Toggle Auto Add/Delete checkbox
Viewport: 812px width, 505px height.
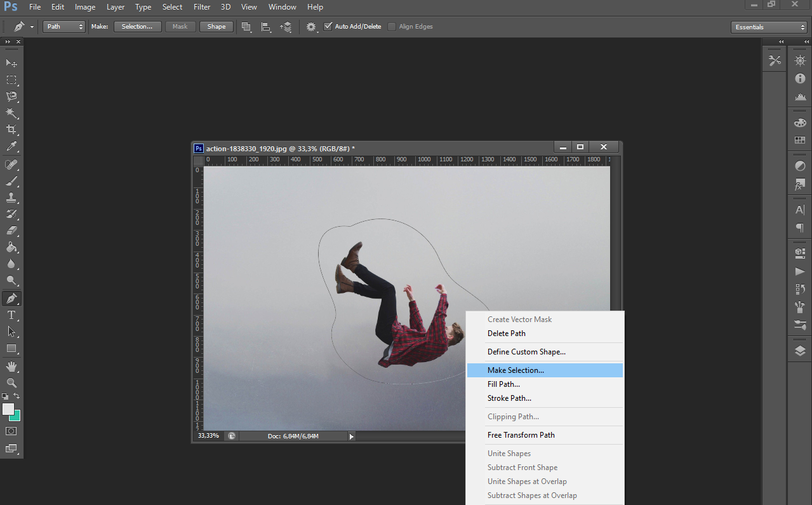pyautogui.click(x=328, y=27)
